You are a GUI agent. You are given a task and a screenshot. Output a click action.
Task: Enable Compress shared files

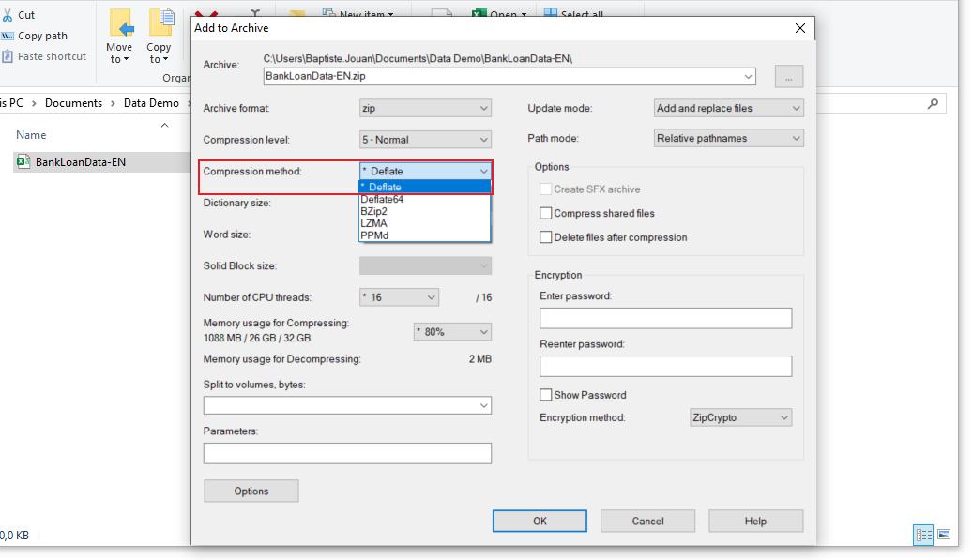pos(545,213)
